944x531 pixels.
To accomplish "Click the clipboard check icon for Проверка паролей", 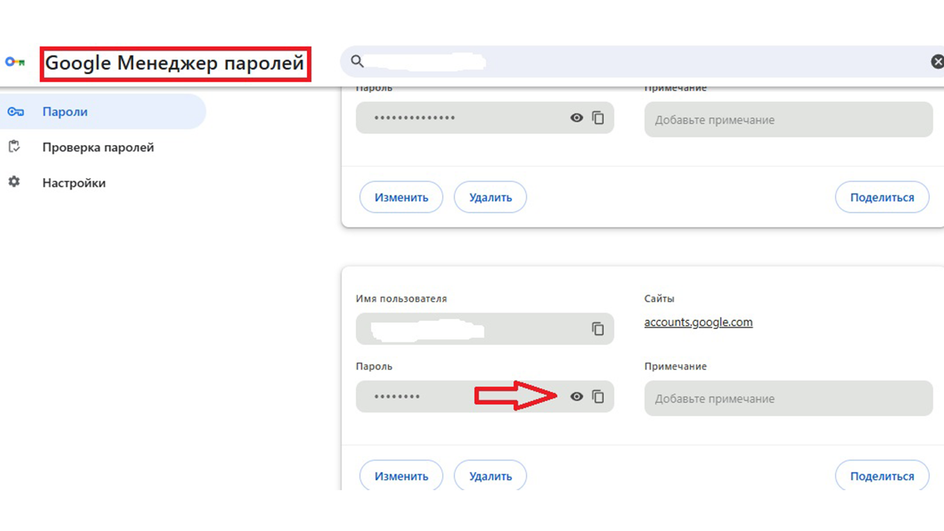I will (14, 146).
